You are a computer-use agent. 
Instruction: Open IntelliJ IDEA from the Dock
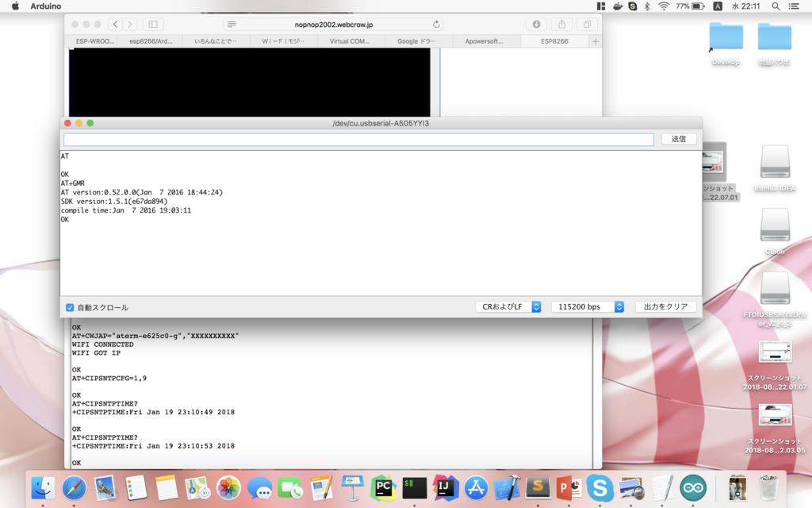[x=446, y=488]
